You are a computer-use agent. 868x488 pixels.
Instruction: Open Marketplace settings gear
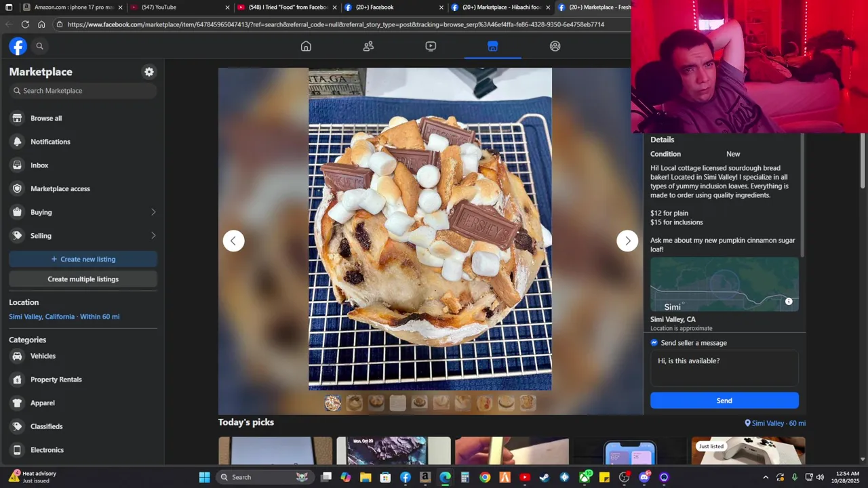(x=149, y=72)
